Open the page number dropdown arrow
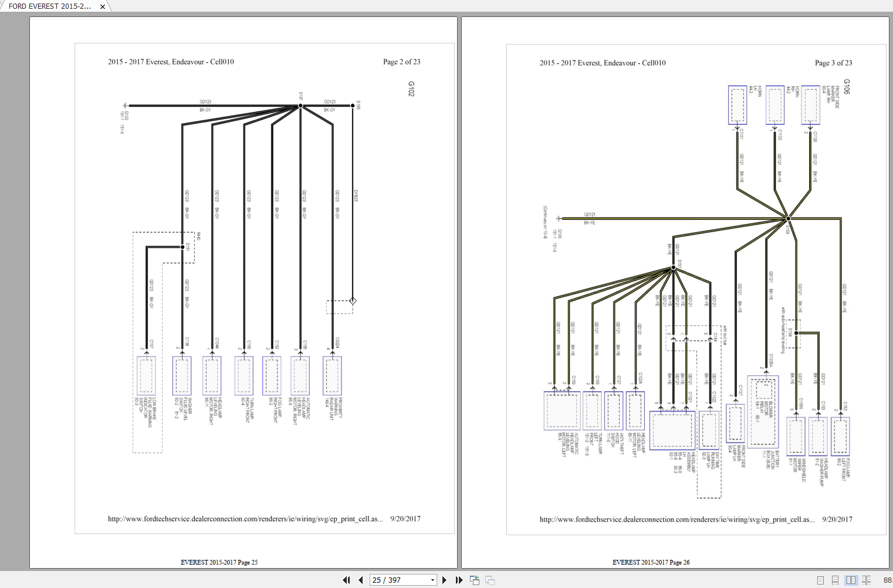Viewport: 893px width, 588px height. coord(433,580)
